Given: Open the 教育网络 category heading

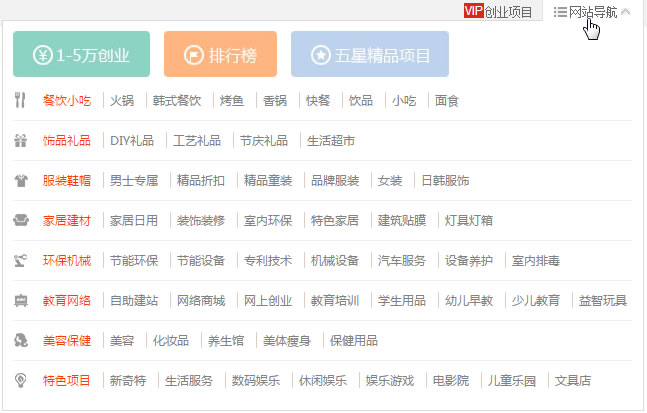Looking at the screenshot, I should (x=67, y=300).
